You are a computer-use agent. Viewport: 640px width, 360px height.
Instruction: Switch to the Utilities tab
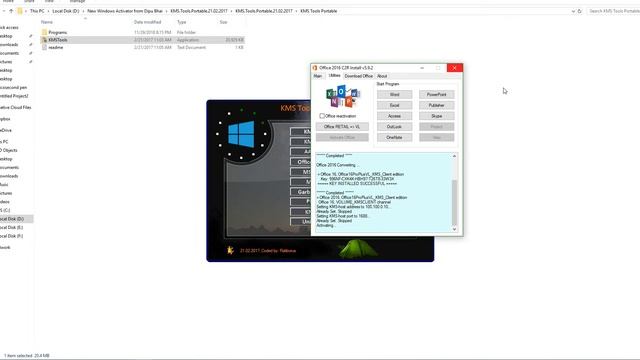click(334, 76)
